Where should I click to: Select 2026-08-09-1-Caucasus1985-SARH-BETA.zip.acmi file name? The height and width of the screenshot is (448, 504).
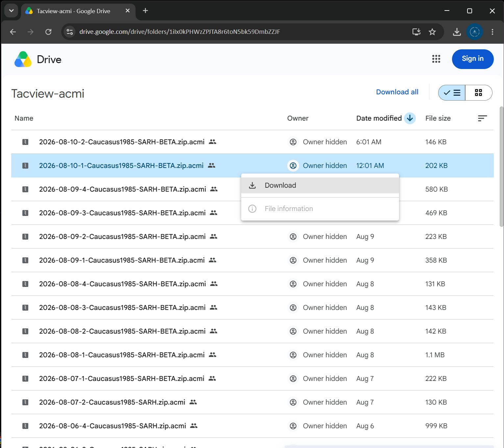coord(122,260)
